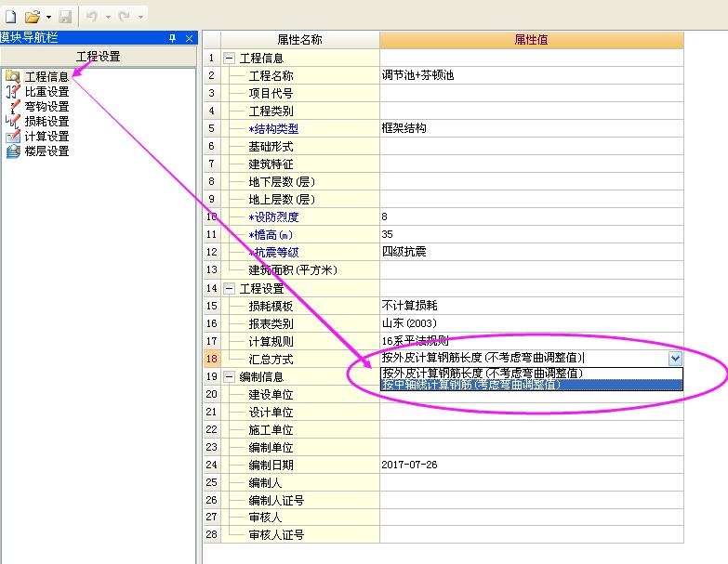Screen dimensions: 728x564
Task: Open the Undo history dropdown arrow
Action: (108, 17)
